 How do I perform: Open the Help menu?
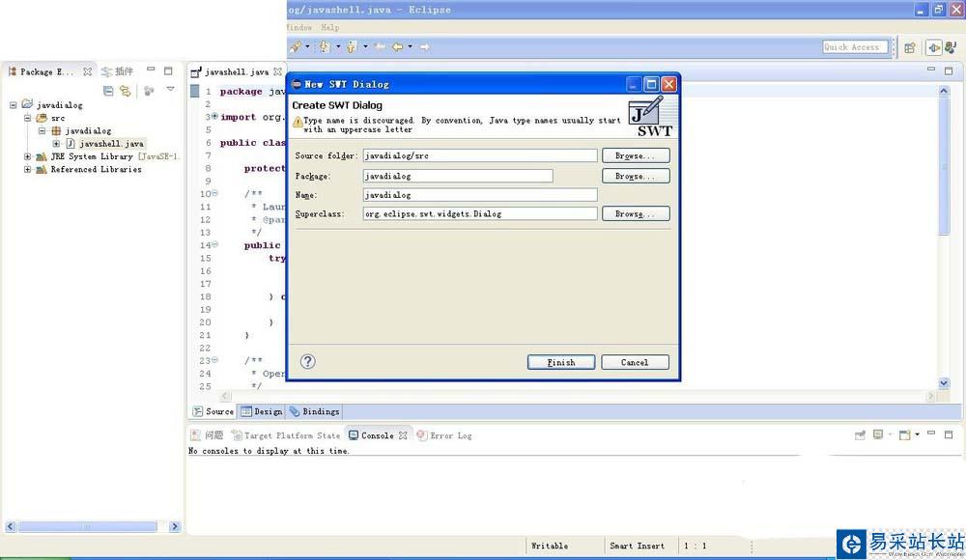click(x=330, y=27)
